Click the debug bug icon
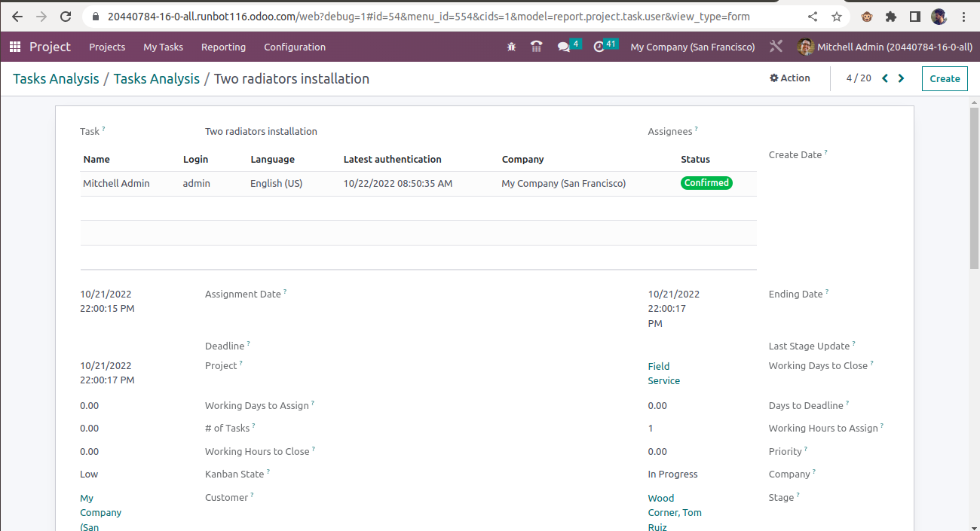This screenshot has width=980, height=531. pyautogui.click(x=511, y=47)
